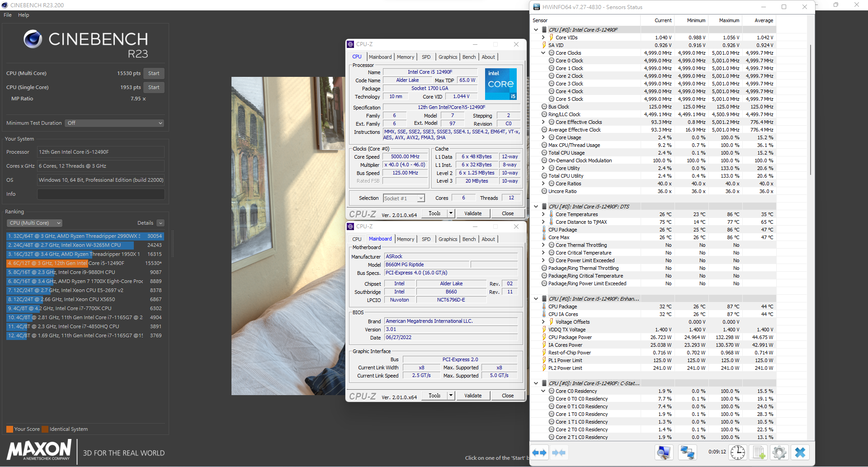Screen dimensions: 868x467
Task: Collapse the Core Clocks sensor group
Action: [x=543, y=53]
